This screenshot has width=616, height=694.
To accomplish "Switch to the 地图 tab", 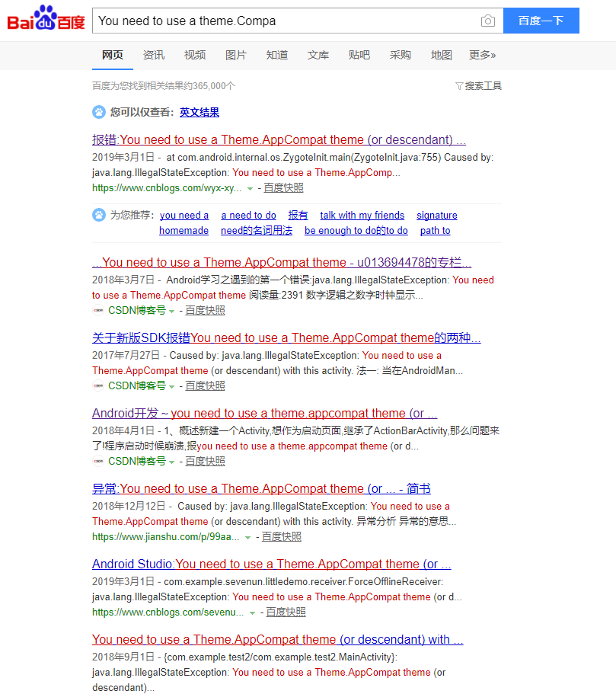I will tap(441, 55).
